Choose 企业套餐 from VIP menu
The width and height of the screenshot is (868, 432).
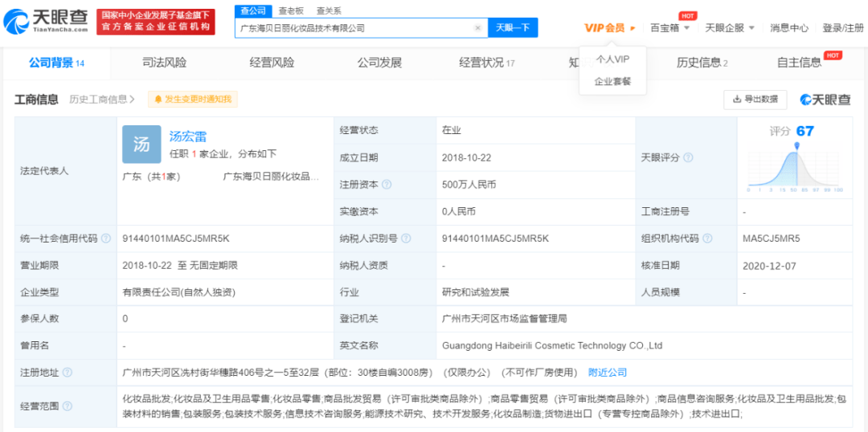pos(612,81)
